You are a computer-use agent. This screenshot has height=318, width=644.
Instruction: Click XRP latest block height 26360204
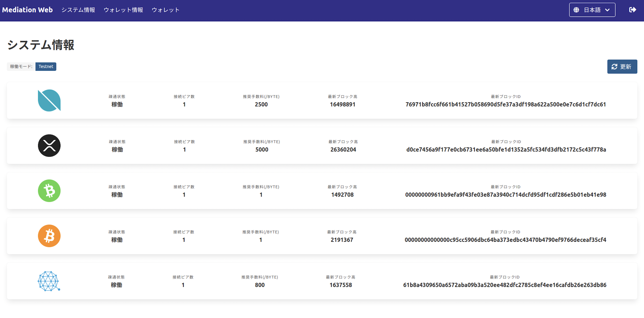click(x=343, y=150)
